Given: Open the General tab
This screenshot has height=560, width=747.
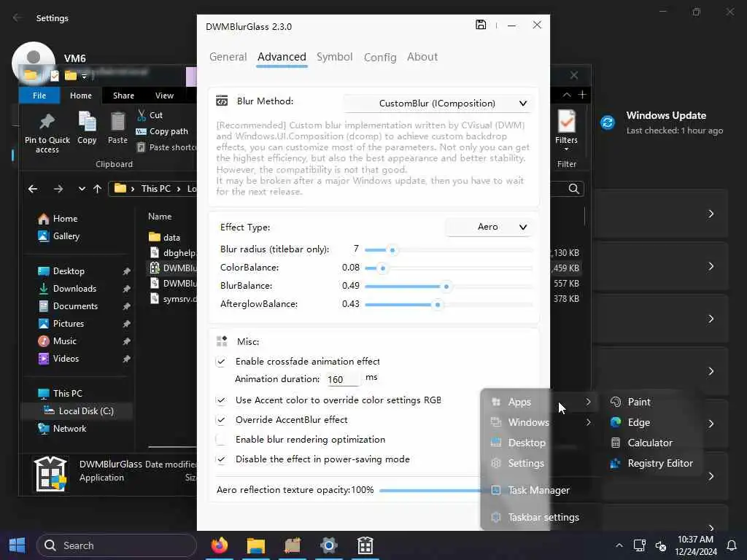Looking at the screenshot, I should pyautogui.click(x=228, y=57).
